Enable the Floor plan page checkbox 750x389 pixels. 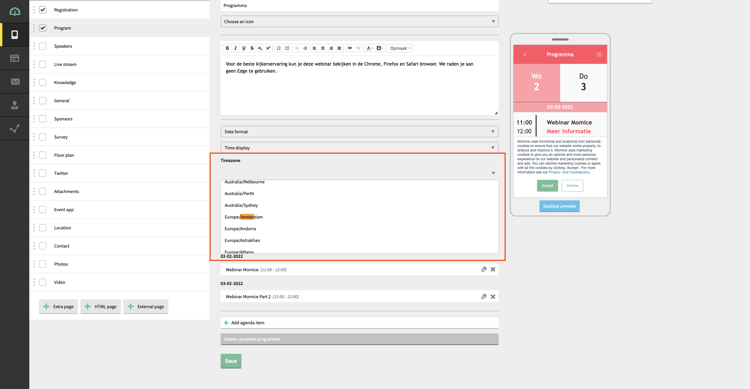pos(43,155)
